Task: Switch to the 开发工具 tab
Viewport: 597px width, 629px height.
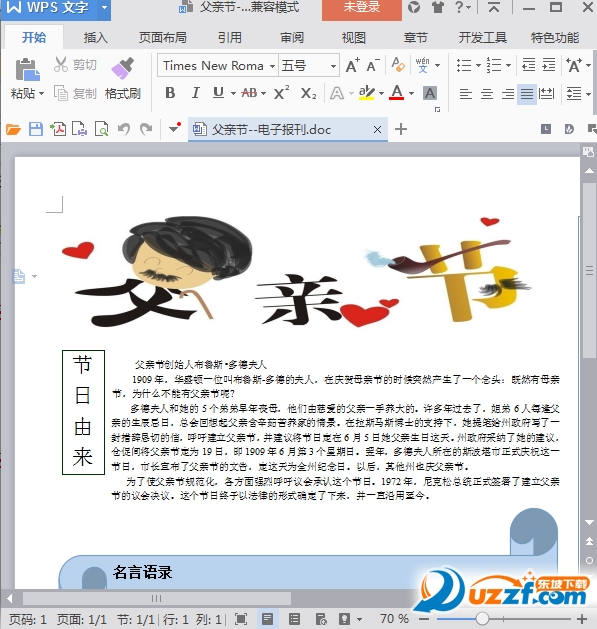Action: (x=483, y=38)
